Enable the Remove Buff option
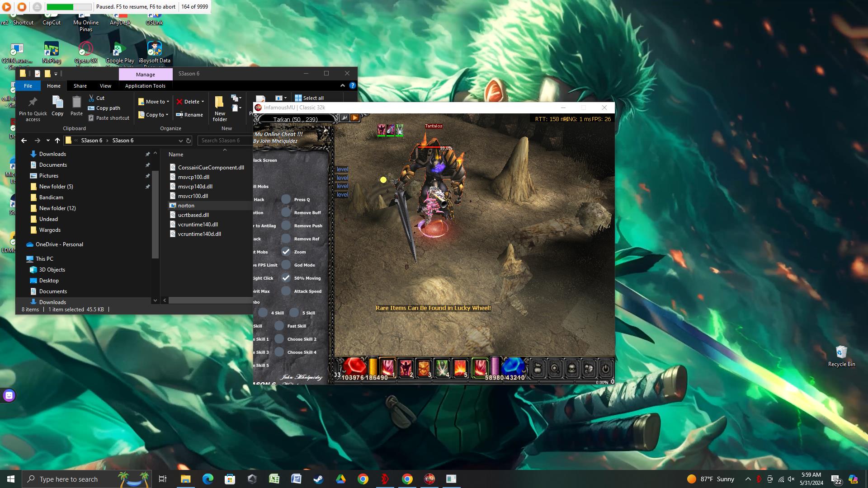 pyautogui.click(x=286, y=212)
